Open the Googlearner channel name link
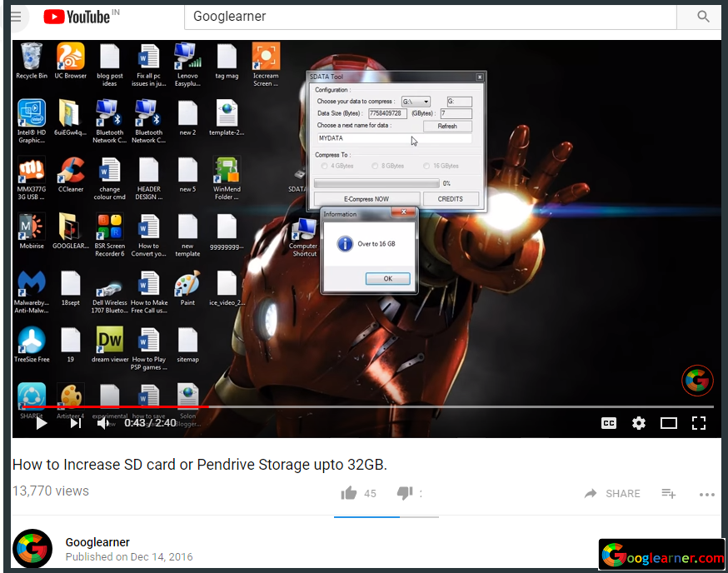This screenshot has width=728, height=573. 97,542
